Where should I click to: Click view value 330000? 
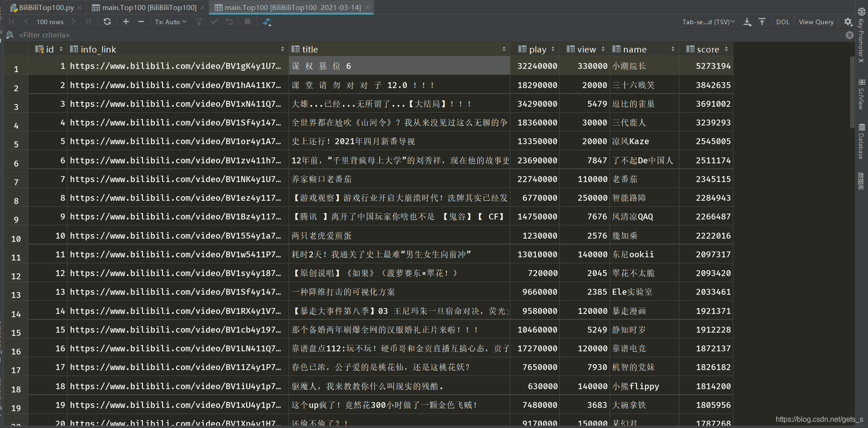click(x=585, y=66)
